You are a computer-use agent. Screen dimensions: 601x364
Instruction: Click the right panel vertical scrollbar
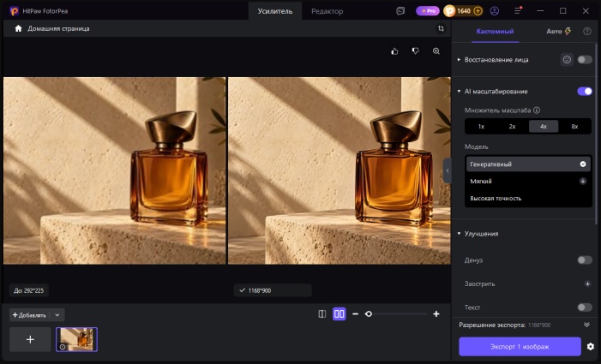(596, 134)
